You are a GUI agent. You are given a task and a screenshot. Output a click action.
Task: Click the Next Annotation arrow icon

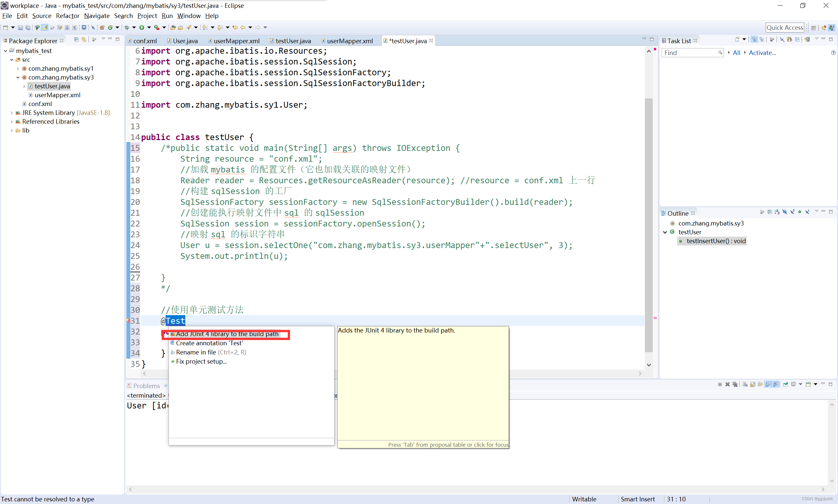coord(205,27)
